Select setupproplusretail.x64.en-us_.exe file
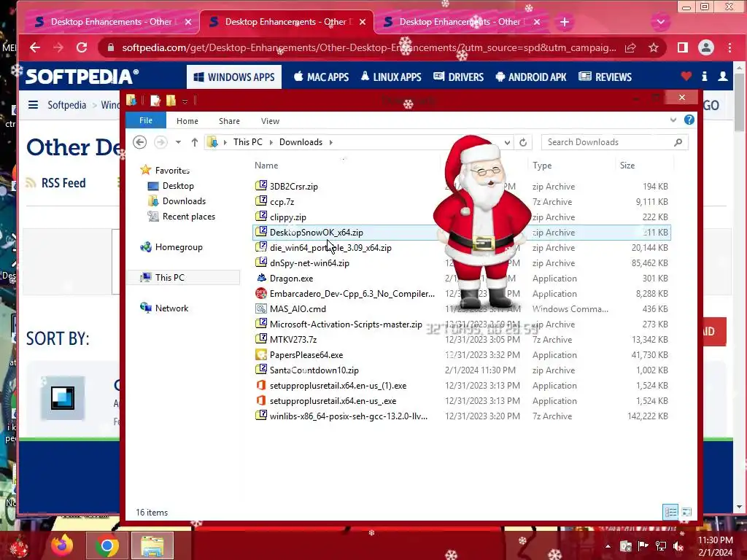 (333, 401)
